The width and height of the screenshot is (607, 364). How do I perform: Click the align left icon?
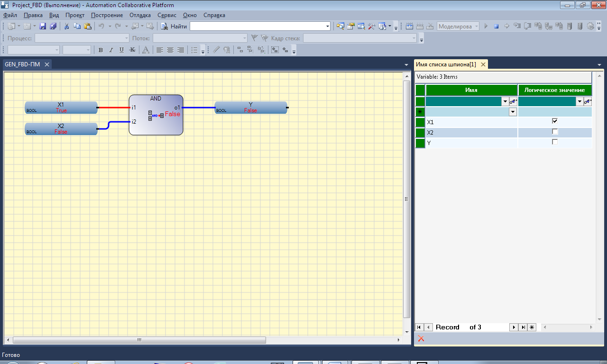tap(160, 50)
